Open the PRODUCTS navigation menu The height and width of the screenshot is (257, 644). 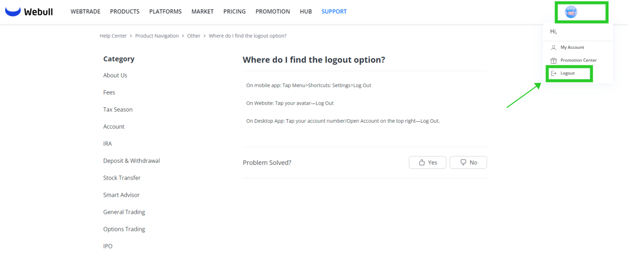click(125, 12)
